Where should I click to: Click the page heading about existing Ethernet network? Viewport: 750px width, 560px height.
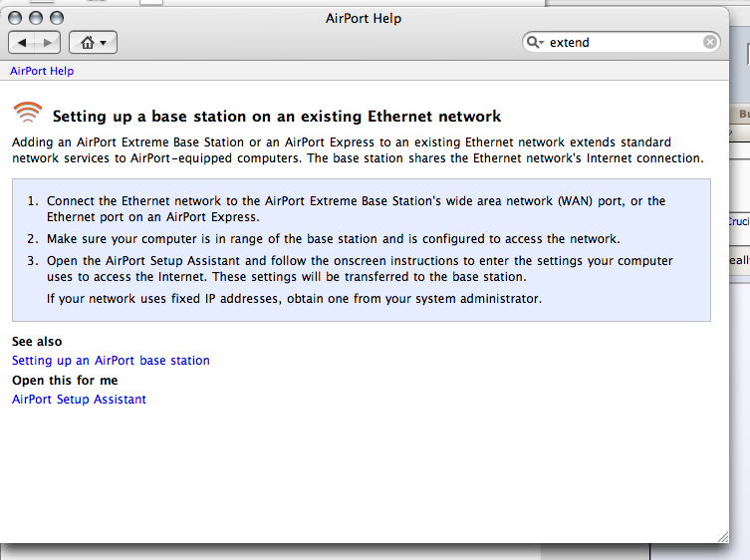point(277,117)
